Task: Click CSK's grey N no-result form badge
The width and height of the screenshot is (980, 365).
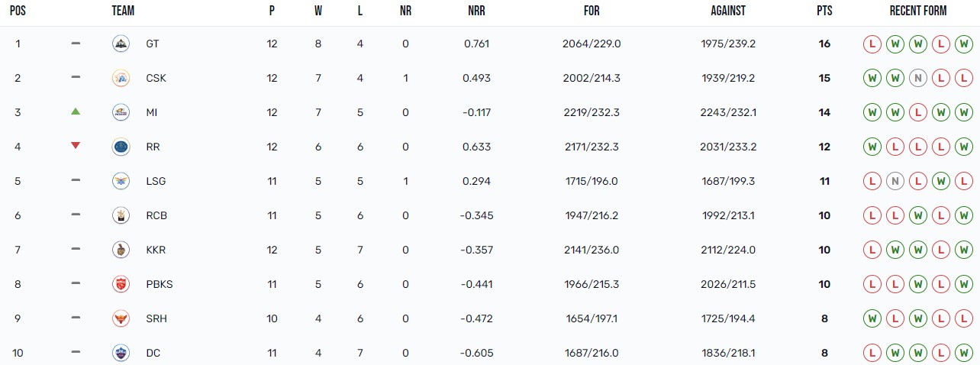Action: [918, 78]
